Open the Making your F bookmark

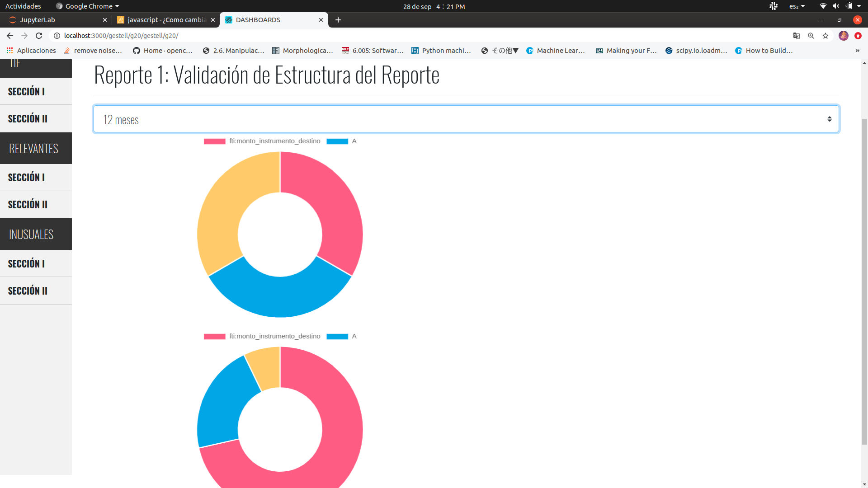tap(626, 51)
